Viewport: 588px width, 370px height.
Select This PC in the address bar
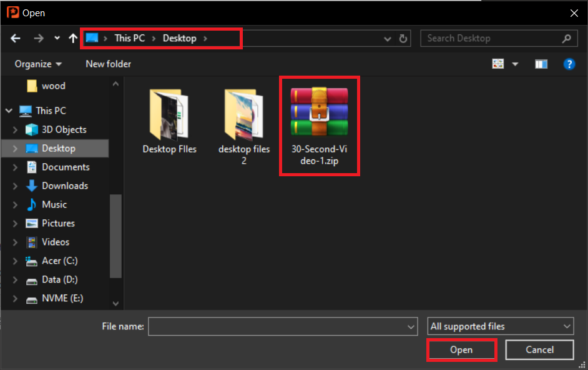129,37
